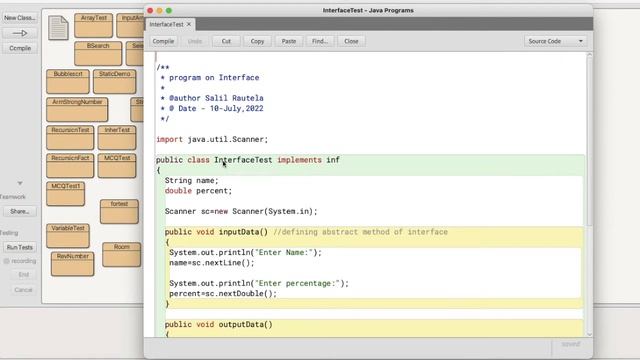The image size is (640, 360).
Task: Select the VariableTest class box
Action: point(68,236)
